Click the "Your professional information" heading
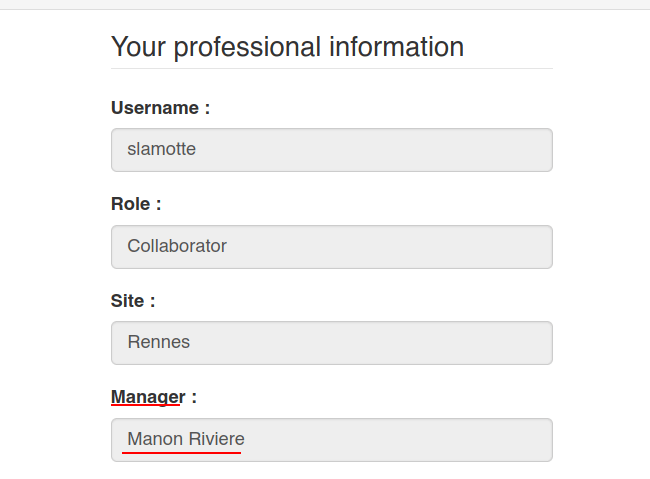Viewport: 650px width, 479px height. tap(287, 46)
